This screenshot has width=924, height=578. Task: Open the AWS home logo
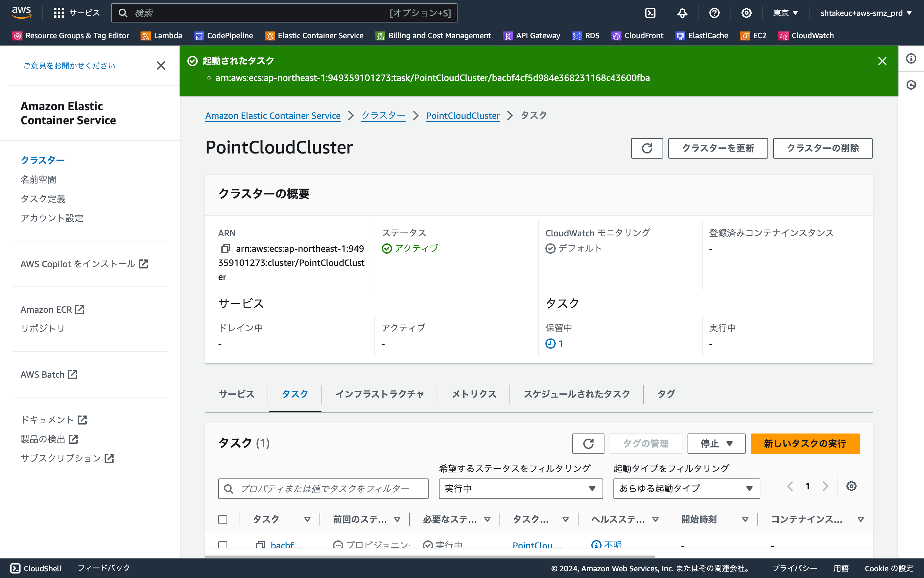point(21,13)
